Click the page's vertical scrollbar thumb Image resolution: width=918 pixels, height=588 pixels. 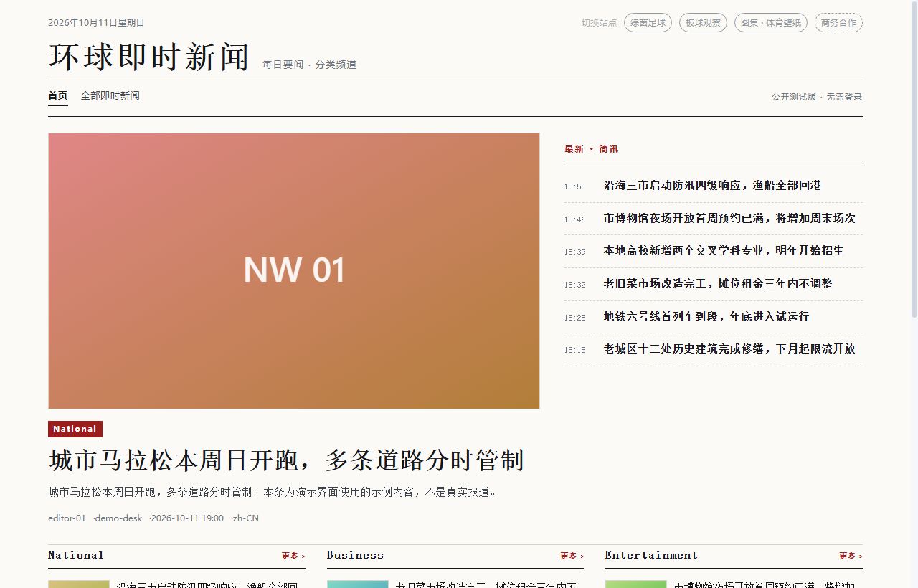(x=914, y=159)
